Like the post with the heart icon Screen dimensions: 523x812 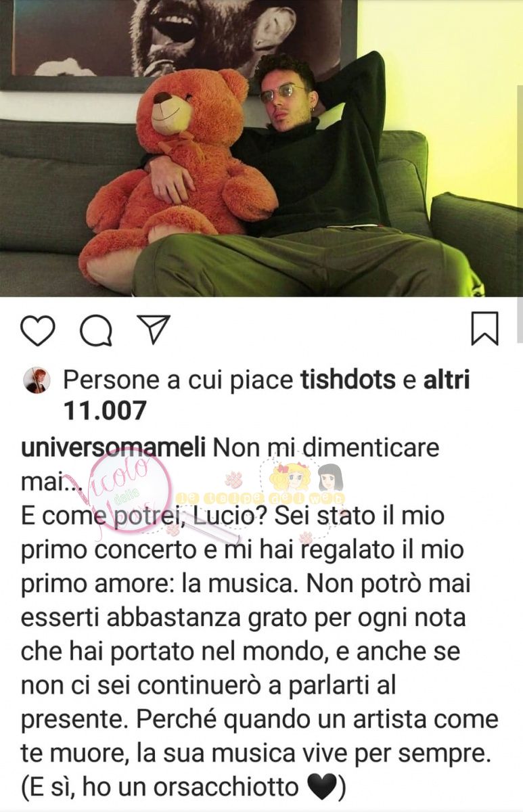click(x=37, y=330)
